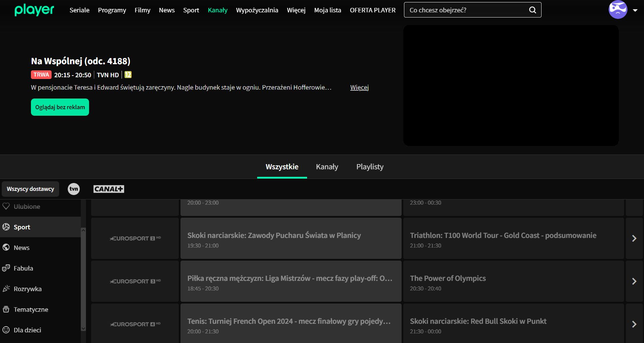644x343 pixels.
Task: Click the Player logo
Action: point(34,10)
